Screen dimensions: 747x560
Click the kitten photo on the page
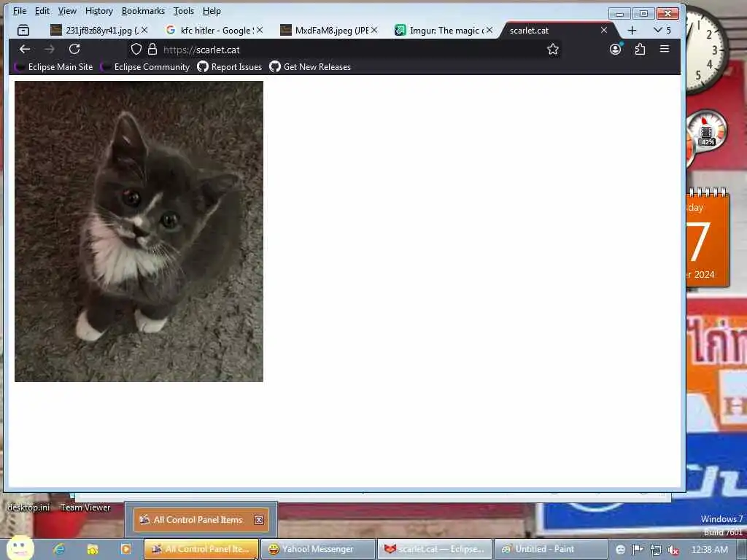point(139,231)
